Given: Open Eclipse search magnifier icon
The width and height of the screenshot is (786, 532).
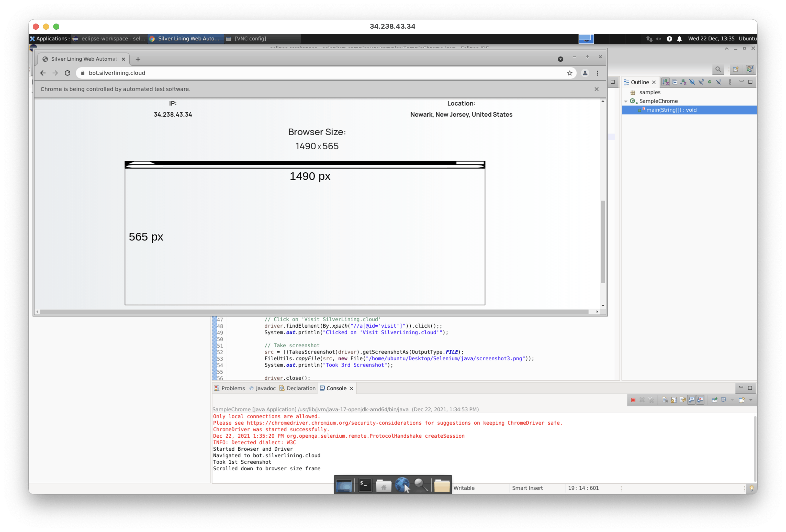Looking at the screenshot, I should 718,69.
